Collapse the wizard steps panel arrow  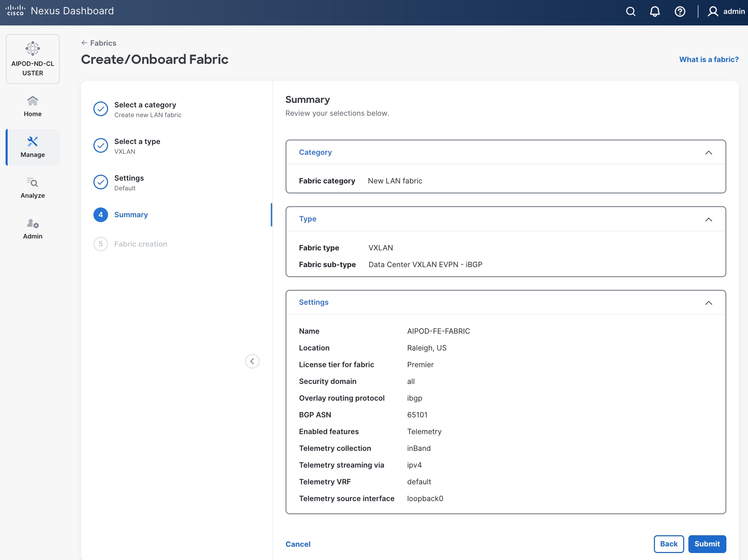(252, 361)
